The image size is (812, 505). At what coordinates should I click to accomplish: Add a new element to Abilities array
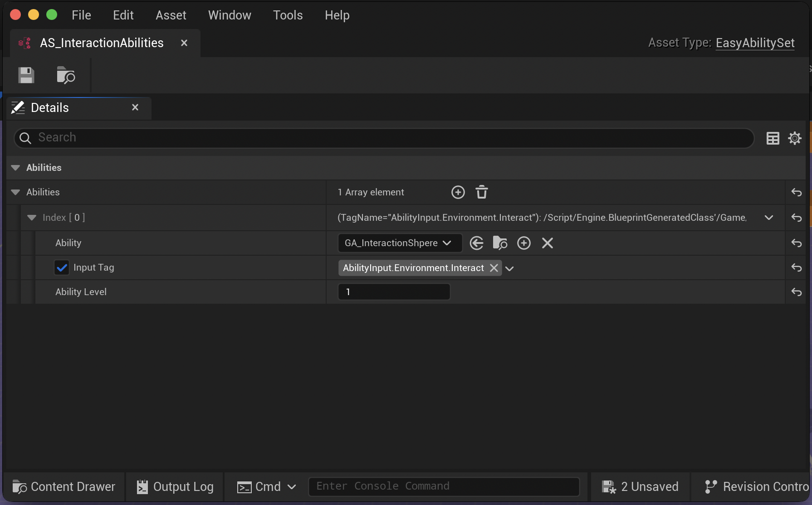coord(458,192)
